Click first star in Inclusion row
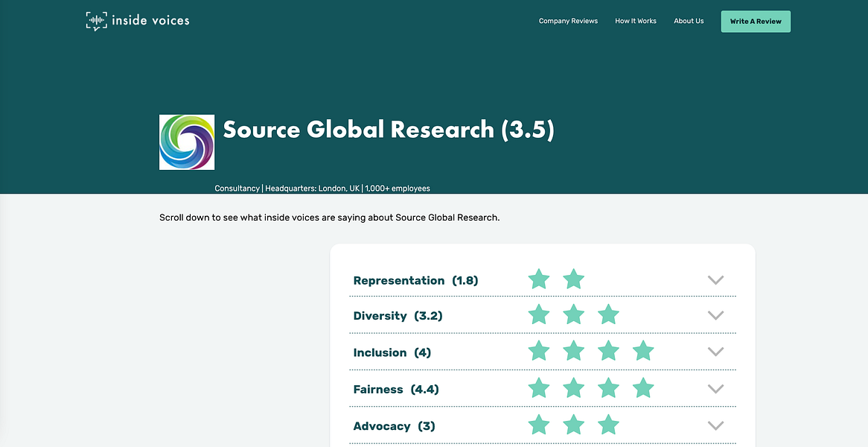This screenshot has height=447, width=868. [539, 351]
